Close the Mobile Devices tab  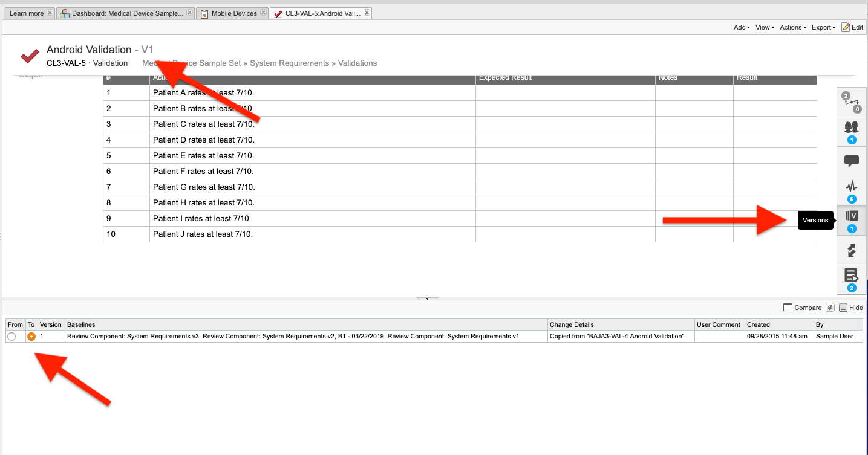(x=263, y=13)
